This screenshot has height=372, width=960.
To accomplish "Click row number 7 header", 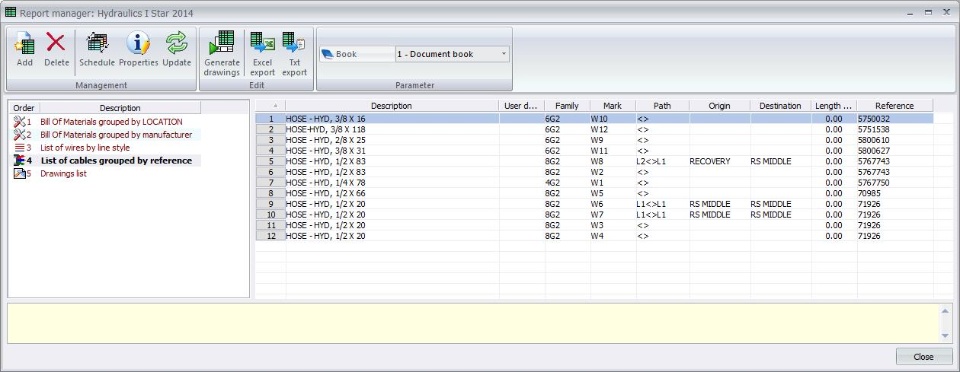I will point(271,182).
